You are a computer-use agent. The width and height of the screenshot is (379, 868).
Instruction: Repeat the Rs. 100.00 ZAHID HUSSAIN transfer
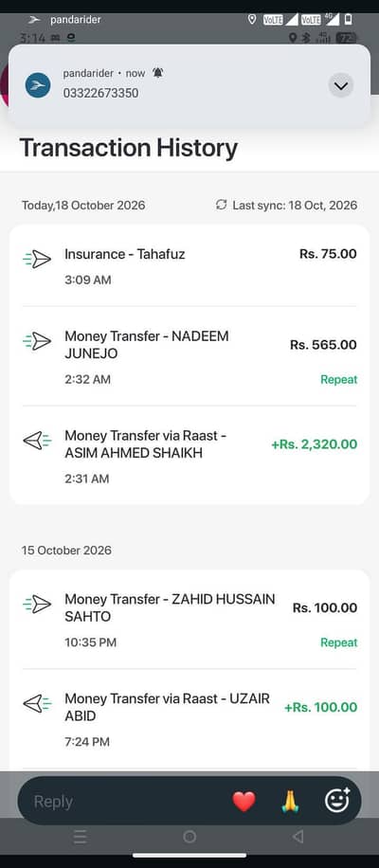[338, 642]
